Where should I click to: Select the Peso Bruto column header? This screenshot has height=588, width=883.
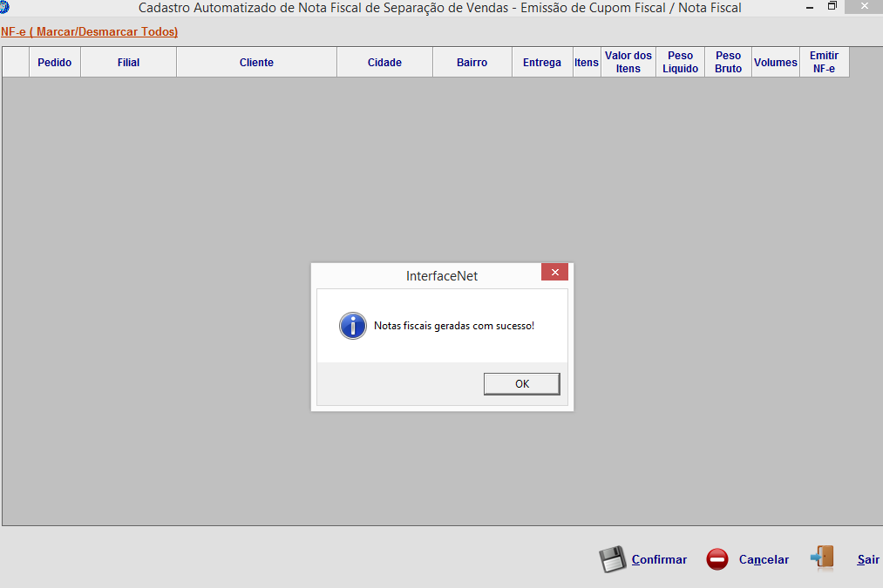pyautogui.click(x=728, y=63)
